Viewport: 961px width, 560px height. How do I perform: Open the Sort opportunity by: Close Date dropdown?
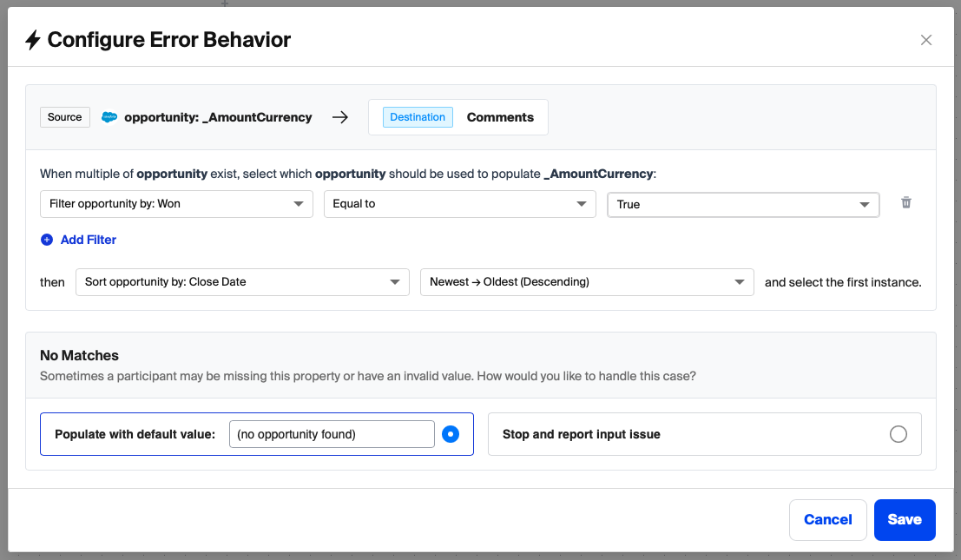pos(242,282)
